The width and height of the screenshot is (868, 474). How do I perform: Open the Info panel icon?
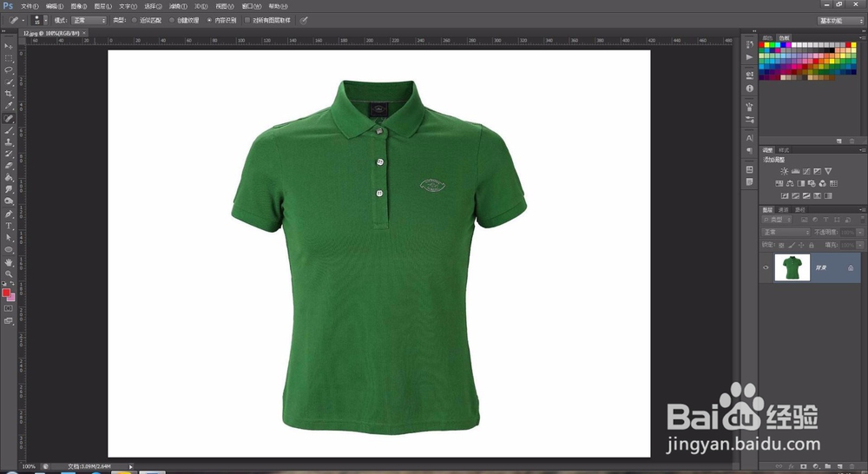click(750, 88)
